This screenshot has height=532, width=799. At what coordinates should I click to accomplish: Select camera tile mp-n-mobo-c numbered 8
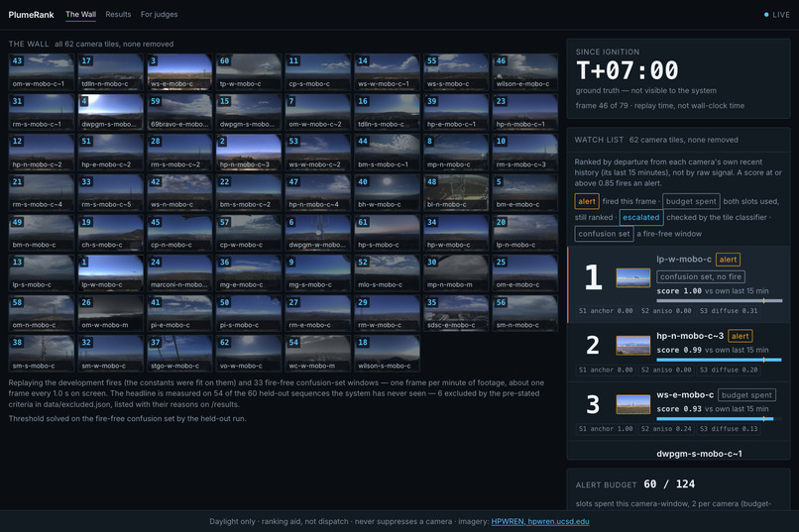[x=456, y=153]
